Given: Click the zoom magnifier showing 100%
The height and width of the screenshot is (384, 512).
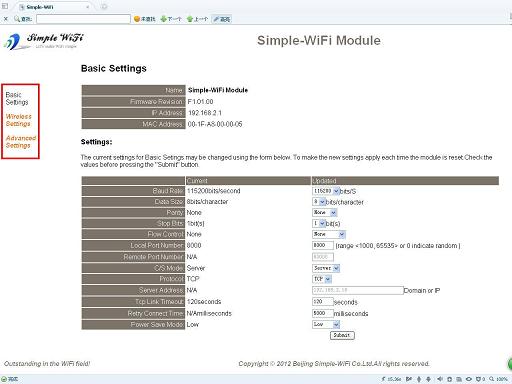Looking at the screenshot, I should click(492, 379).
